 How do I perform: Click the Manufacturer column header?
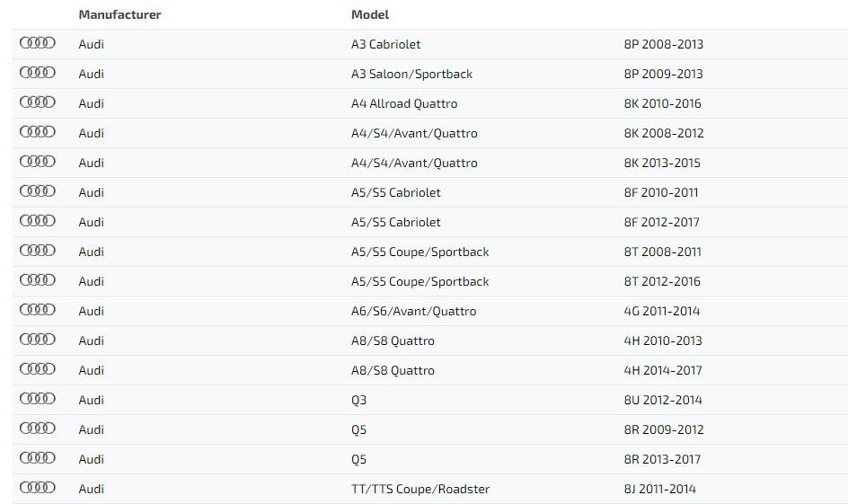[x=119, y=14]
